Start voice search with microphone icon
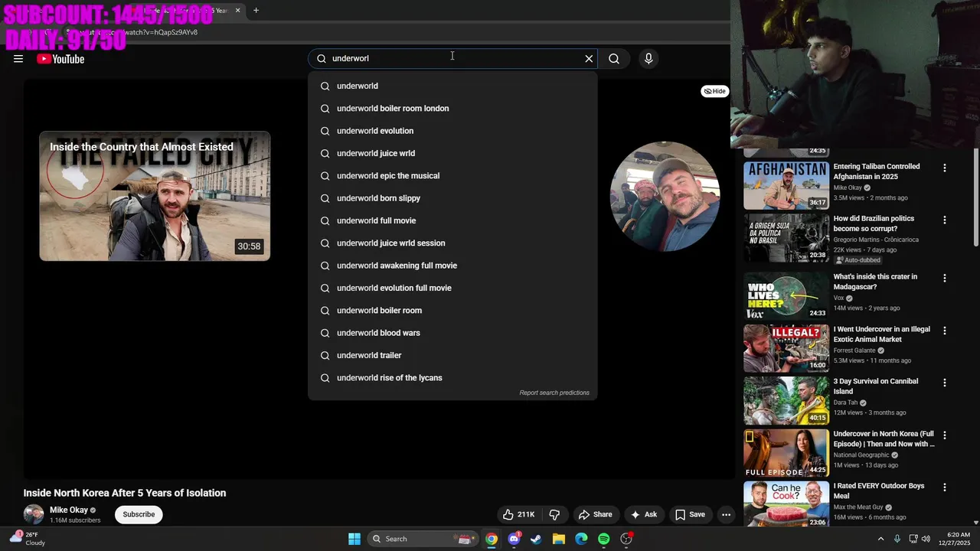The image size is (980, 551). tap(648, 58)
